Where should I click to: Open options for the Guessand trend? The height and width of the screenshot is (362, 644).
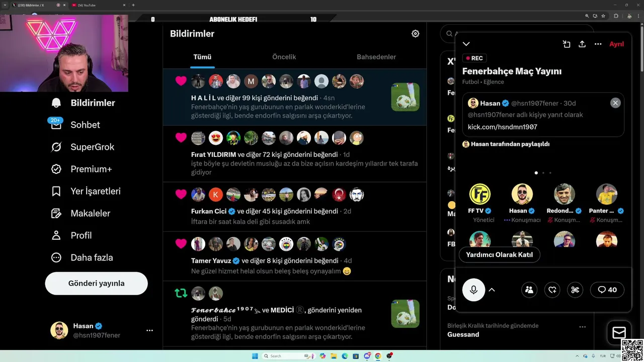pyautogui.click(x=582, y=327)
